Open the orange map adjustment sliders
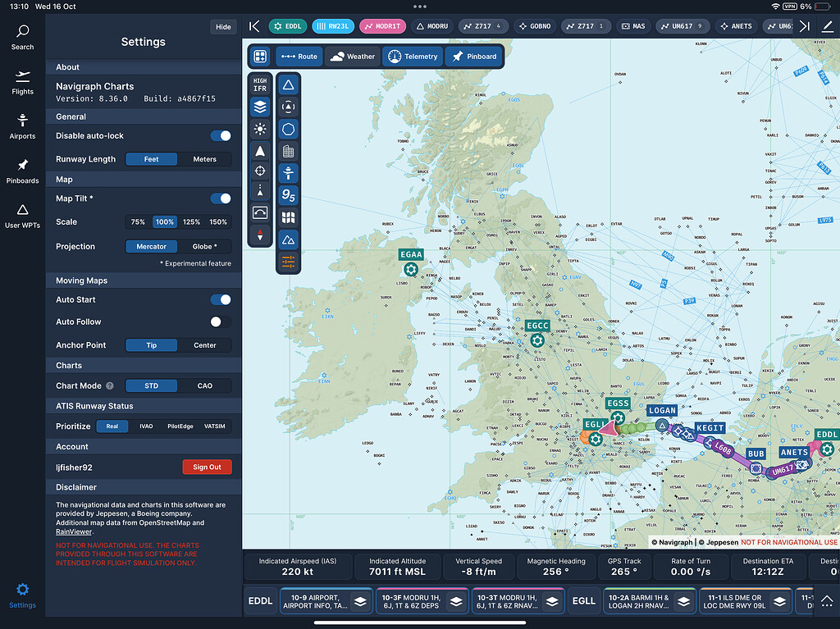Image resolution: width=840 pixels, height=629 pixels. (x=288, y=262)
